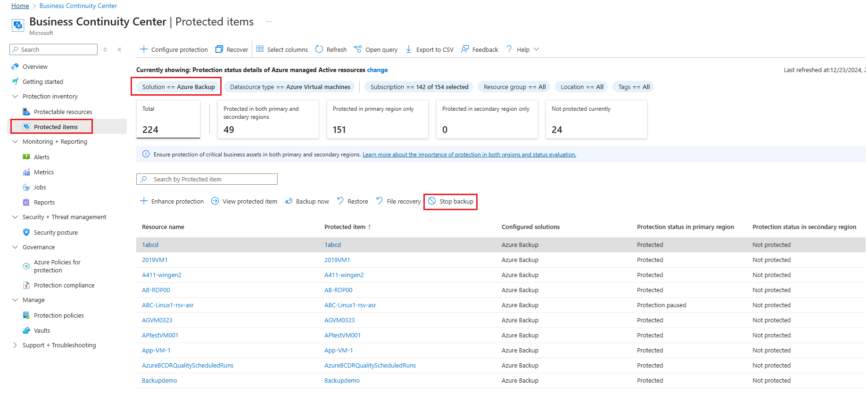Click the Reports icon in sidebar
The image size is (868, 401).
(26, 203)
